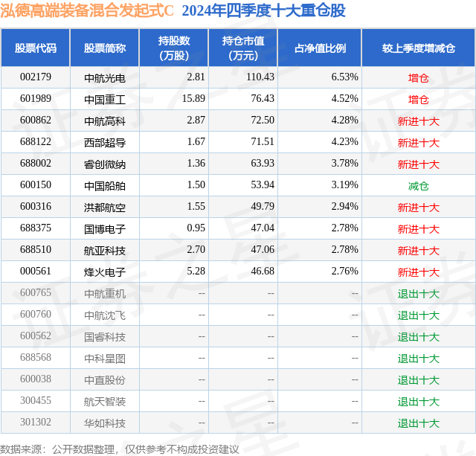Click the 持股数(万股) column header
The height and width of the screenshot is (456, 476).
(174, 48)
